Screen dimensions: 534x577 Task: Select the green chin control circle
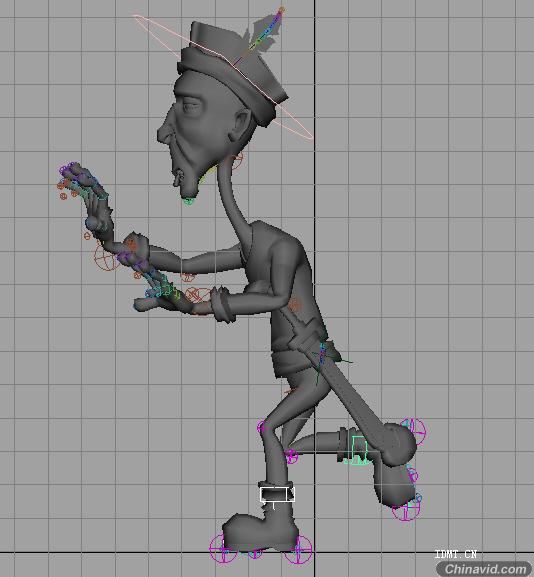[188, 201]
